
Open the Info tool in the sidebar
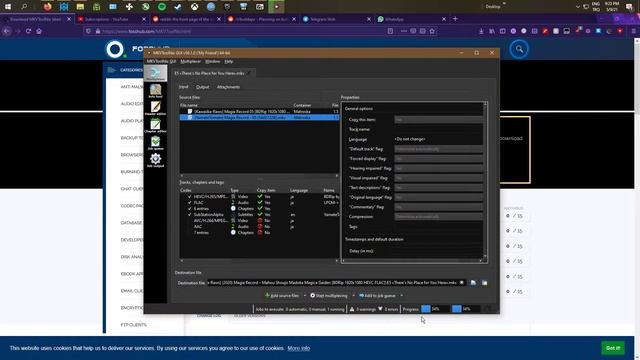[x=156, y=90]
